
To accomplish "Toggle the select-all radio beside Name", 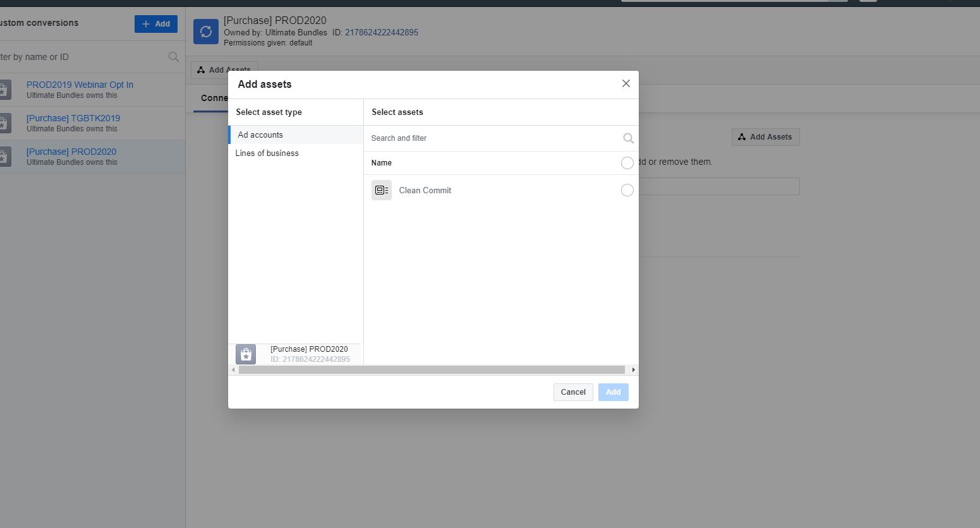I will 627,163.
